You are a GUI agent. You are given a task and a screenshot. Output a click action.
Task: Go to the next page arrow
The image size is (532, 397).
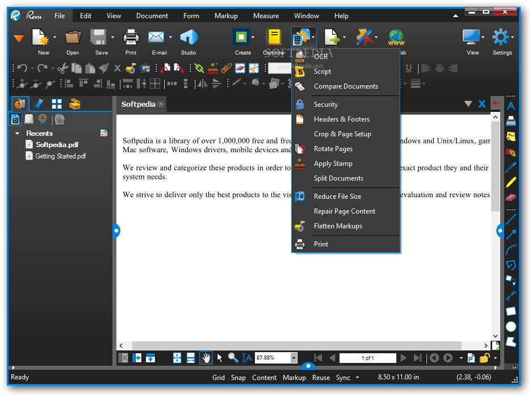404,358
